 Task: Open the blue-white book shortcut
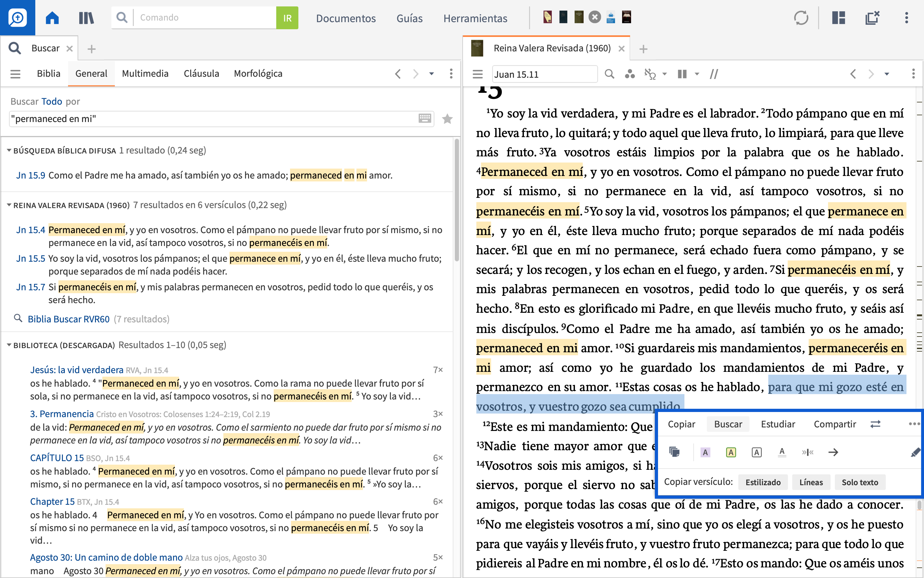[611, 17]
